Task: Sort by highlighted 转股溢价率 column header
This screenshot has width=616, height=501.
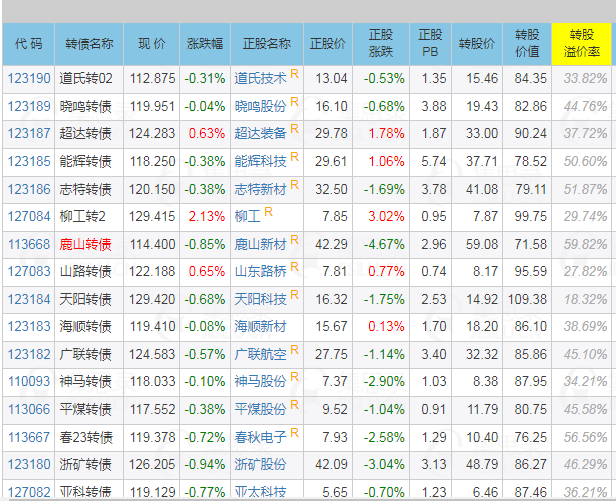Action: (582, 44)
